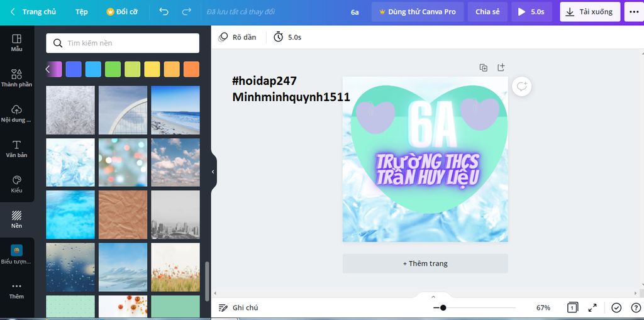Undo the last change
The image size is (644, 320).
pyautogui.click(x=164, y=11)
